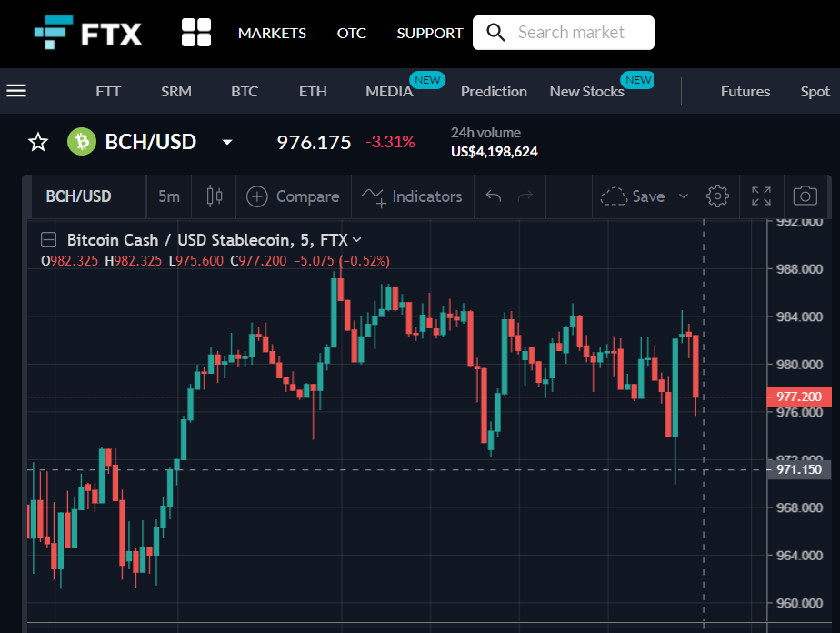Open the Prediction markets tab
This screenshot has height=633, width=840.
point(494,92)
